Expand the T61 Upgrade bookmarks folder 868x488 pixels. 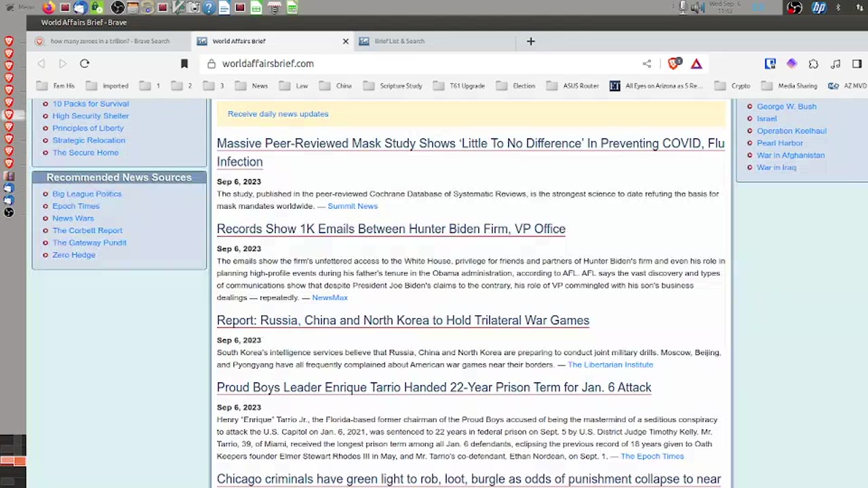(459, 86)
